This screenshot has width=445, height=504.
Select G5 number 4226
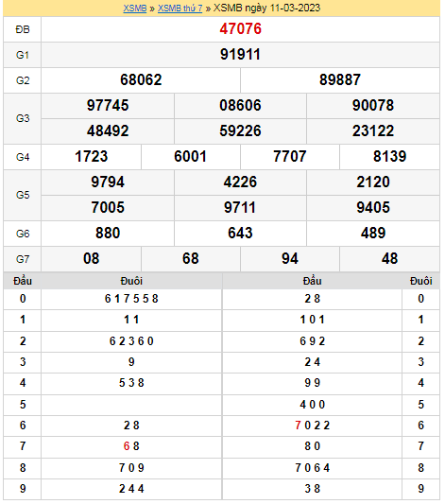(240, 182)
